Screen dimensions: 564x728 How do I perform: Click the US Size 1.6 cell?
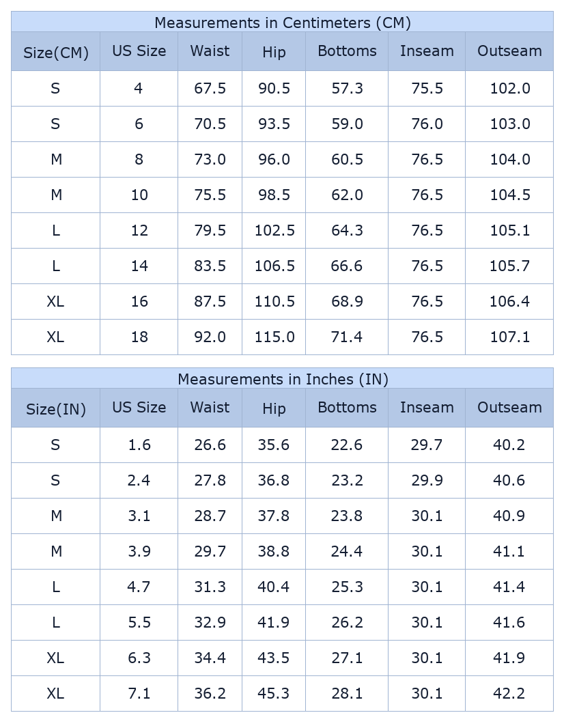[139, 445]
